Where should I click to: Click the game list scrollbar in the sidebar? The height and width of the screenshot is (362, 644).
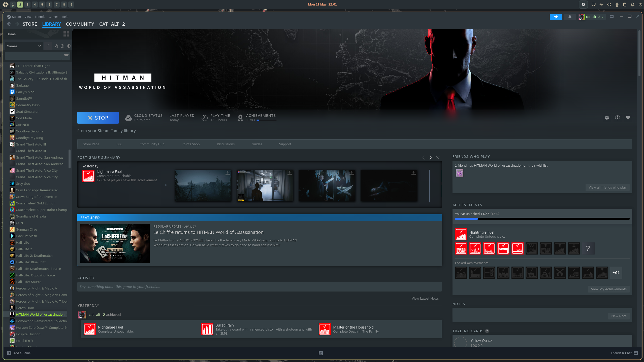click(x=69, y=159)
